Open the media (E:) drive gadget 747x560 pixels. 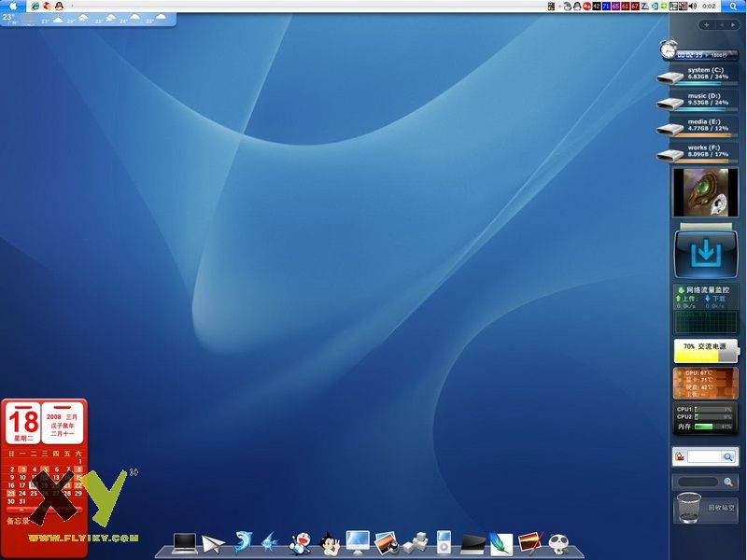coord(698,127)
